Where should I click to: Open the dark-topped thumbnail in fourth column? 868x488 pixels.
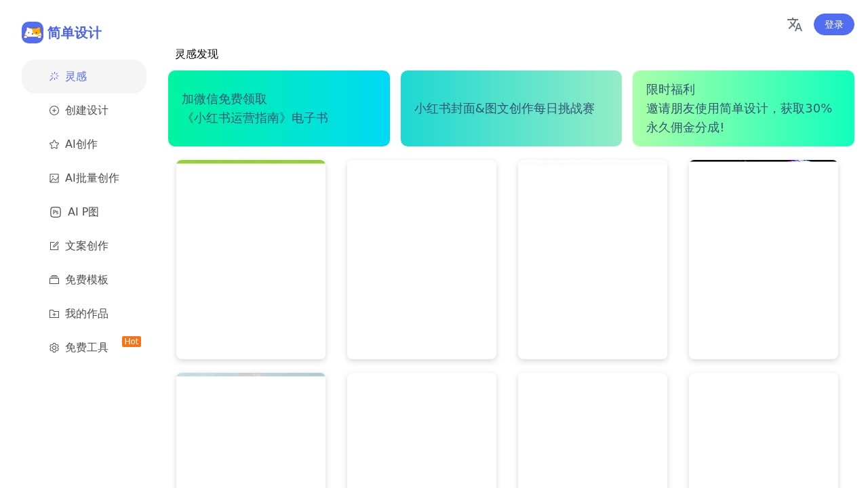[x=764, y=259]
